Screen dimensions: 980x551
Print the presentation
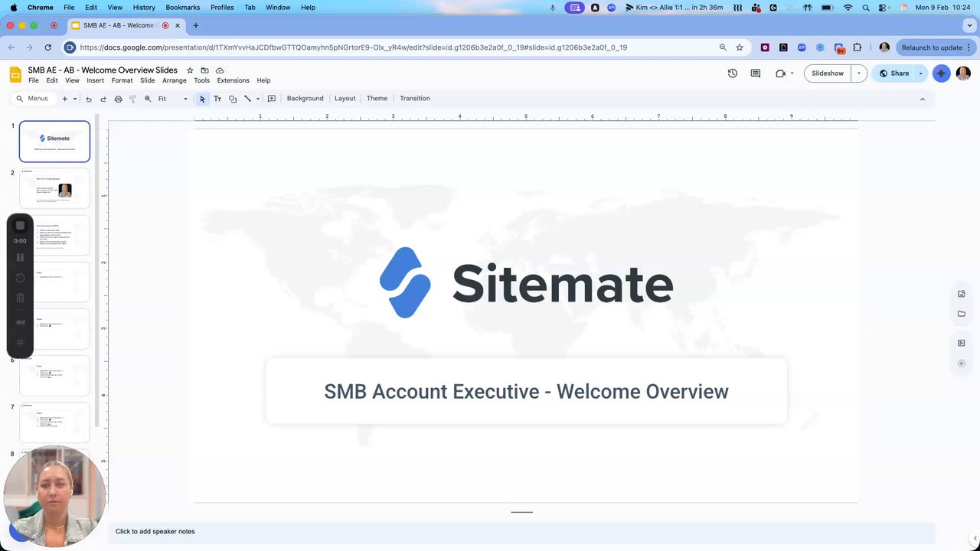118,99
